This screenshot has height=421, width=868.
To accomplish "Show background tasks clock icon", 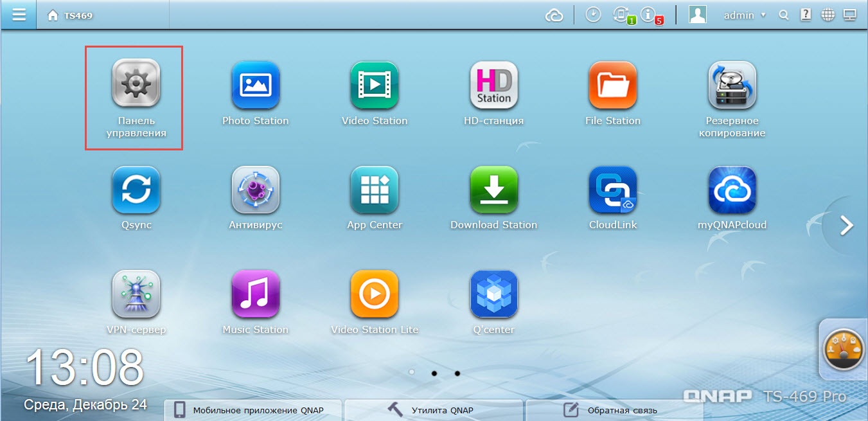I will pyautogui.click(x=593, y=15).
